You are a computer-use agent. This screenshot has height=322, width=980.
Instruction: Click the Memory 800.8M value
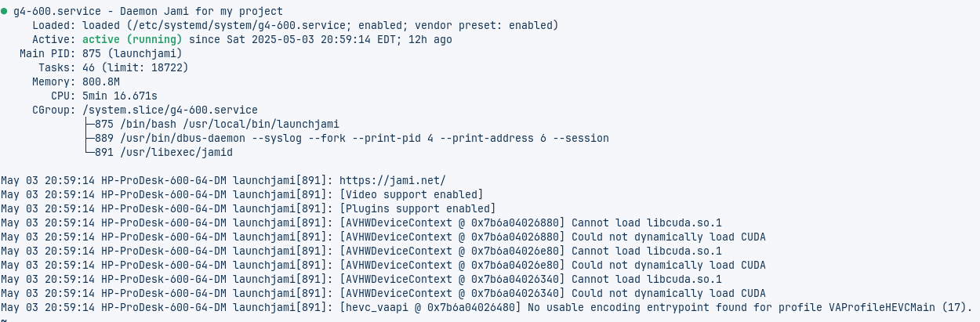pyautogui.click(x=101, y=81)
